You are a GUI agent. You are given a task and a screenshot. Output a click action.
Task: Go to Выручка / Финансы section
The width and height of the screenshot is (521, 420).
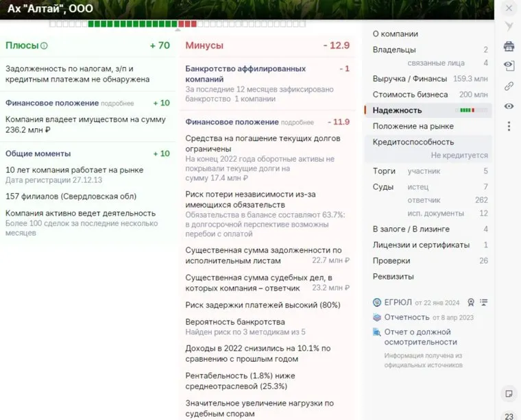coord(409,79)
